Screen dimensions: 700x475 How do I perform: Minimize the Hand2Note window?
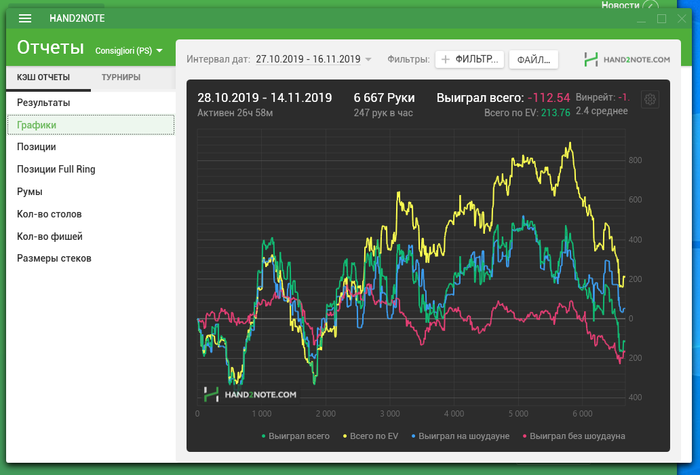pos(642,19)
